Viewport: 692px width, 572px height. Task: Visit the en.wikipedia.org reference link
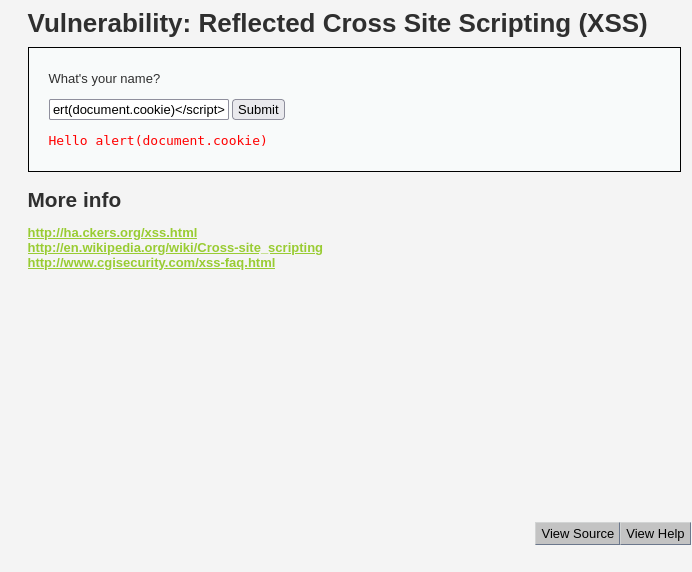pos(175,248)
